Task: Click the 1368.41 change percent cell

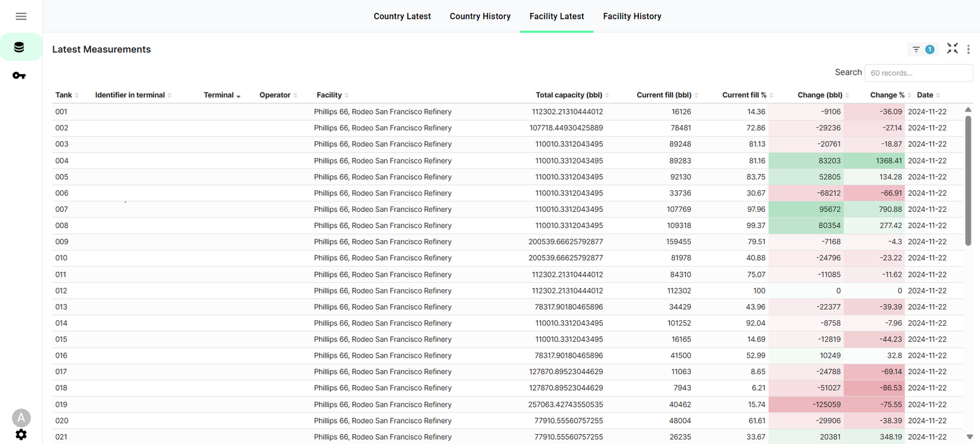Action: pos(875,161)
